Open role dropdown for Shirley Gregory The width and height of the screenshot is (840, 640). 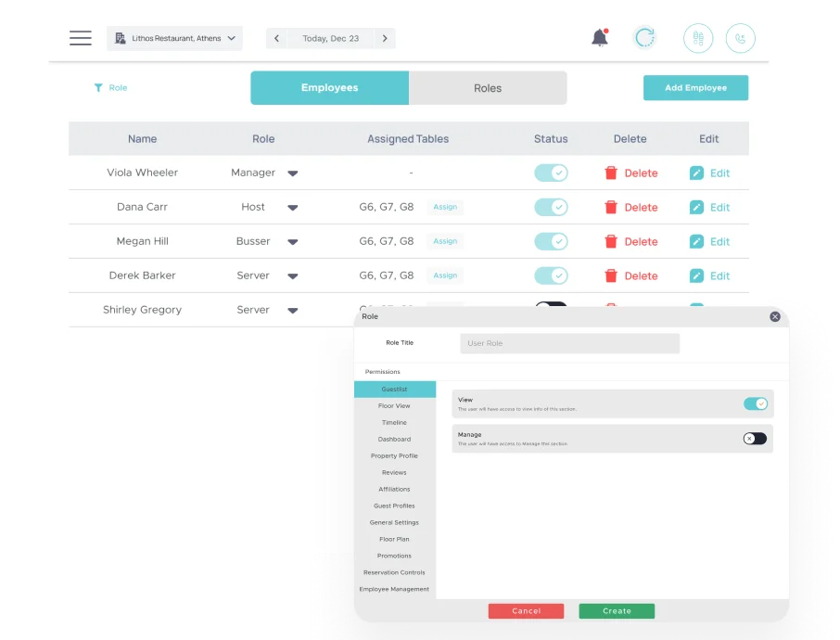tap(292, 311)
